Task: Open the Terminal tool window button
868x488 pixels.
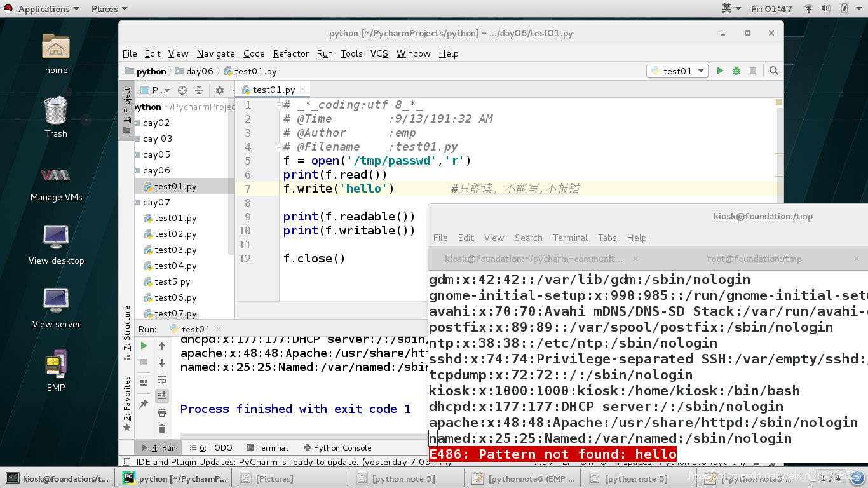Action: pyautogui.click(x=267, y=447)
